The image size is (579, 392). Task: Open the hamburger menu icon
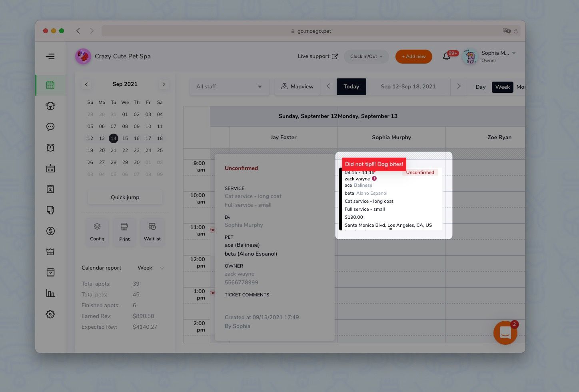coord(50,56)
